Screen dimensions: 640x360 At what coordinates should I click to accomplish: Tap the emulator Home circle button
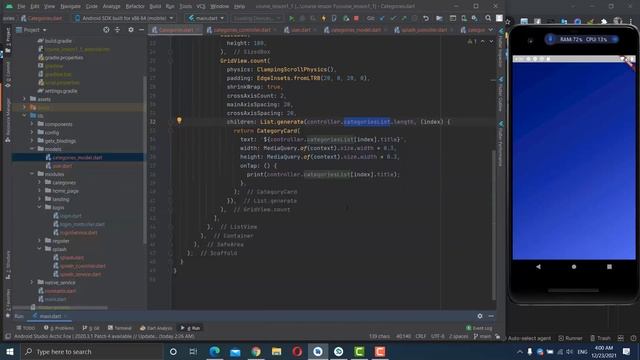tap(574, 267)
